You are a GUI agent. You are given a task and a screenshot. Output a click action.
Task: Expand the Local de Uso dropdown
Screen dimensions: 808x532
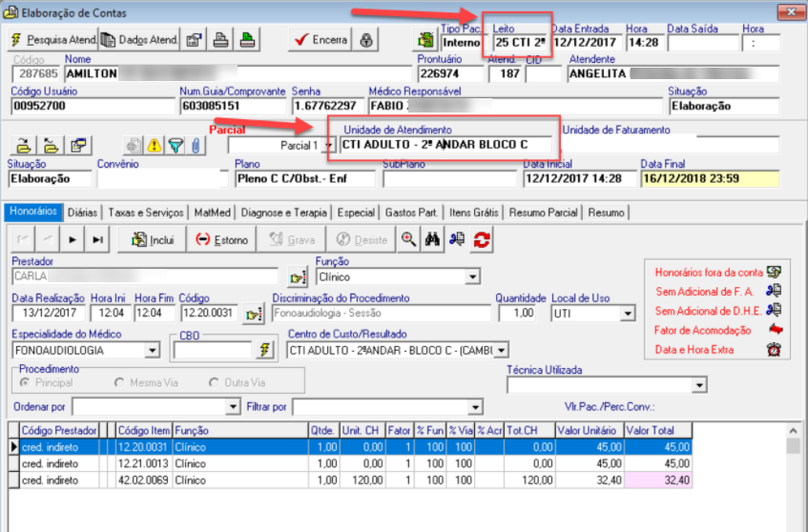point(627,313)
